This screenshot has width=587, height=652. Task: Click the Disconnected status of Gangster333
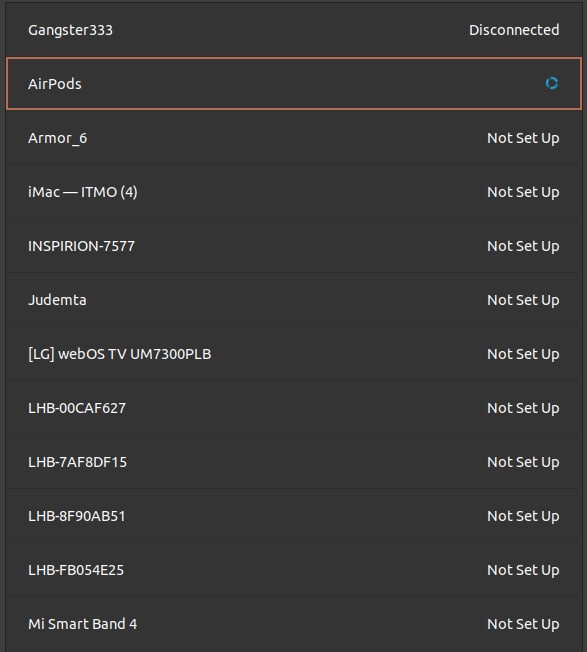(x=514, y=30)
